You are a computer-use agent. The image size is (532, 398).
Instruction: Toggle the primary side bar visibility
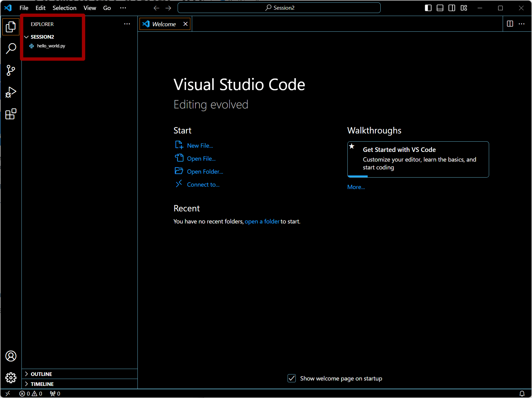[428, 8]
